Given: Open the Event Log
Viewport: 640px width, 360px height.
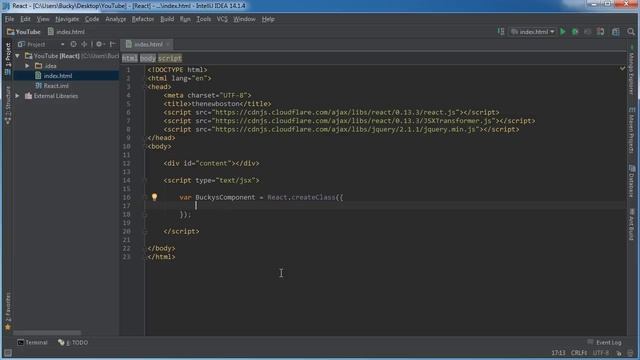Looking at the screenshot, I should (x=604, y=342).
